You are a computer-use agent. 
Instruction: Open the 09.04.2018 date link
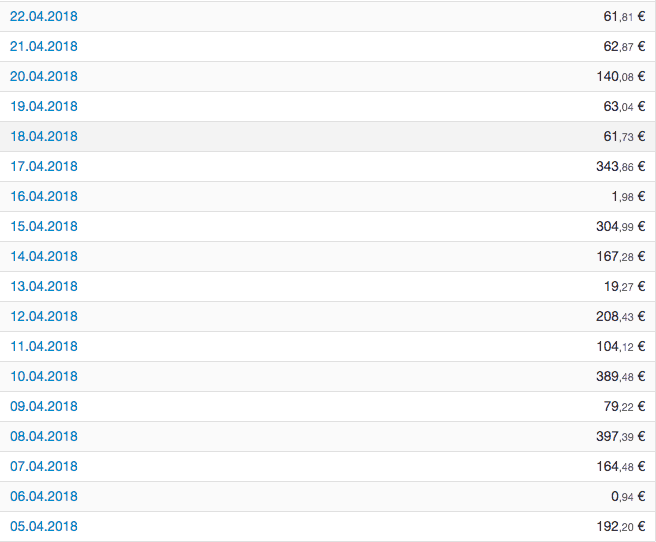[44, 406]
